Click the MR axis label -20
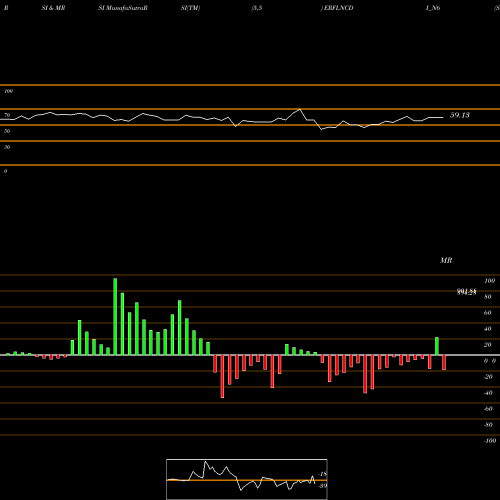 pos(488,377)
